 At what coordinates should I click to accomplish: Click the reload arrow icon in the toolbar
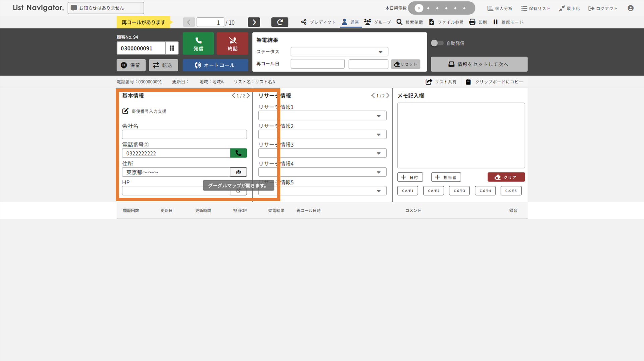click(x=280, y=22)
